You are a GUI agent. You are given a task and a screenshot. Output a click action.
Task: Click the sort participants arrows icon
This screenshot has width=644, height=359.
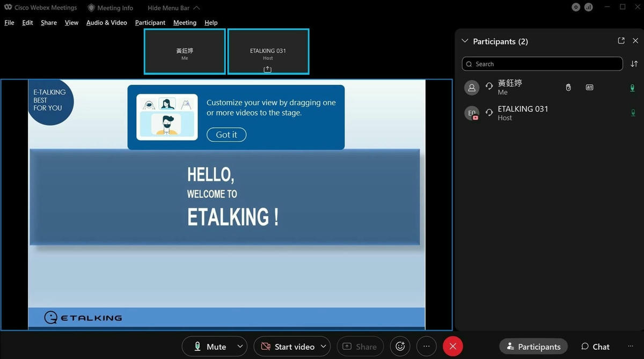(x=634, y=64)
